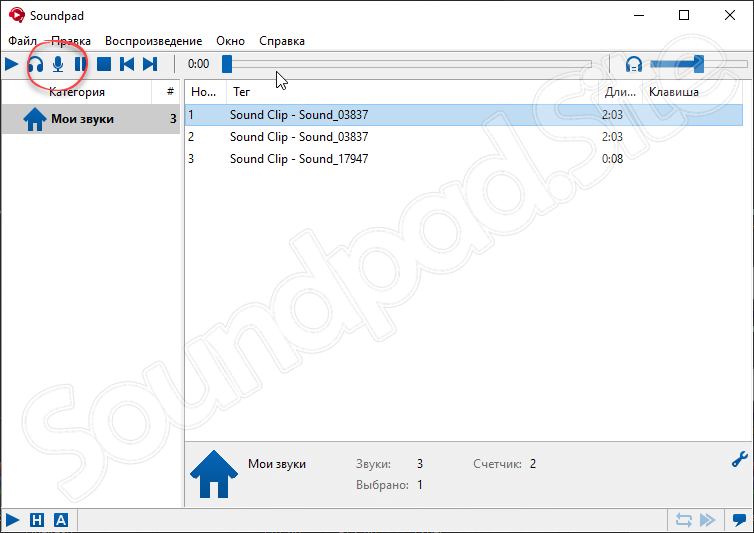Open the Воспроизведение menu
This screenshot has height=533, width=754.
coord(153,41)
